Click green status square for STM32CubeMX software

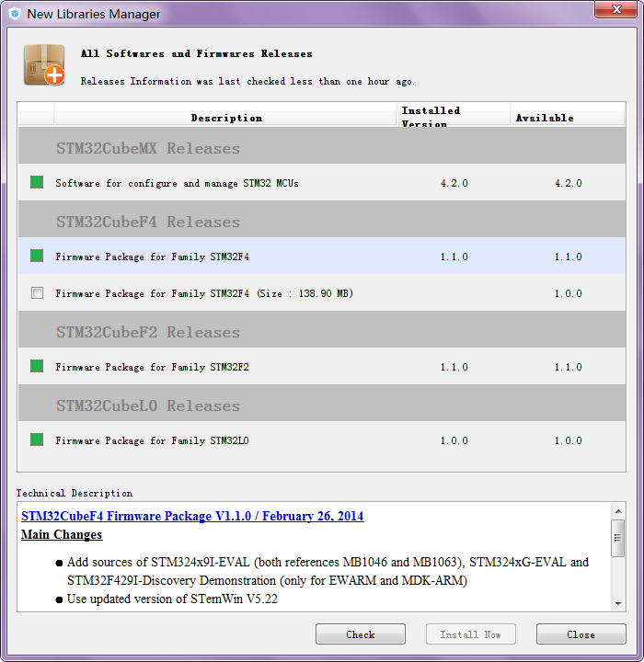[x=37, y=182]
